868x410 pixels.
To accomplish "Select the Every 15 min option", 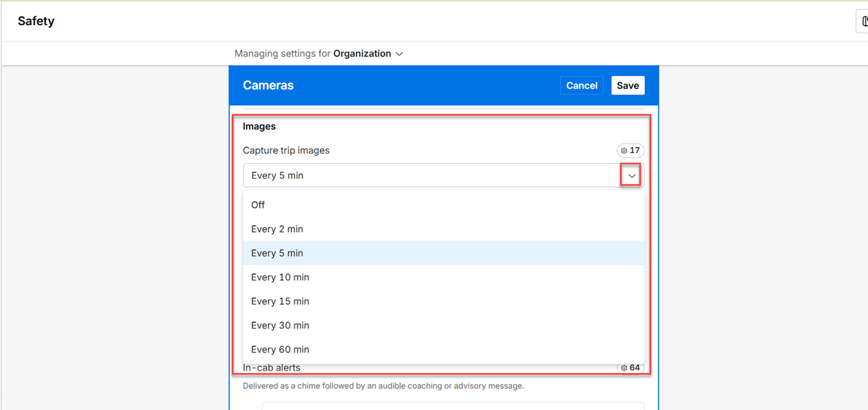I will point(280,301).
